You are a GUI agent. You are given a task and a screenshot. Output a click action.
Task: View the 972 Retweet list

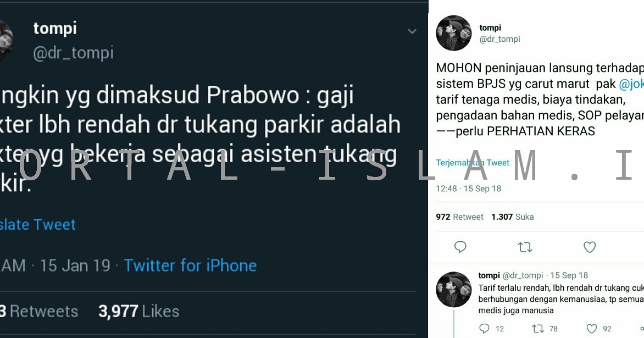[459, 217]
